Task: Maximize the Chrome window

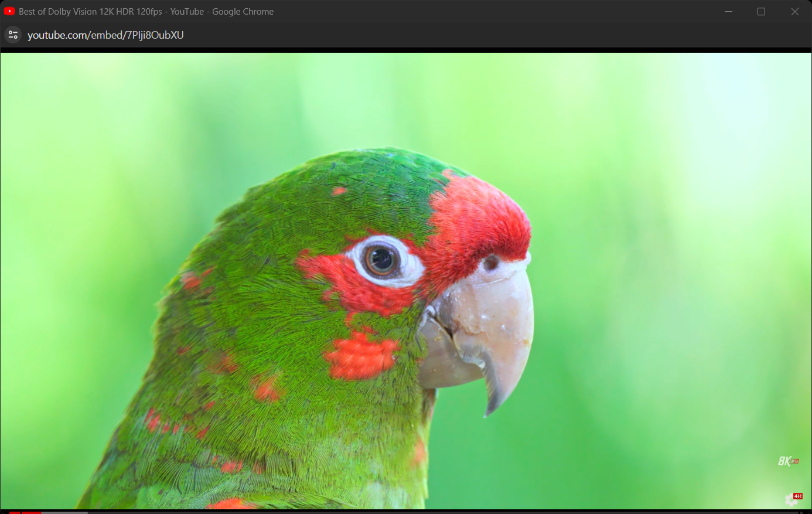Action: 761,12
